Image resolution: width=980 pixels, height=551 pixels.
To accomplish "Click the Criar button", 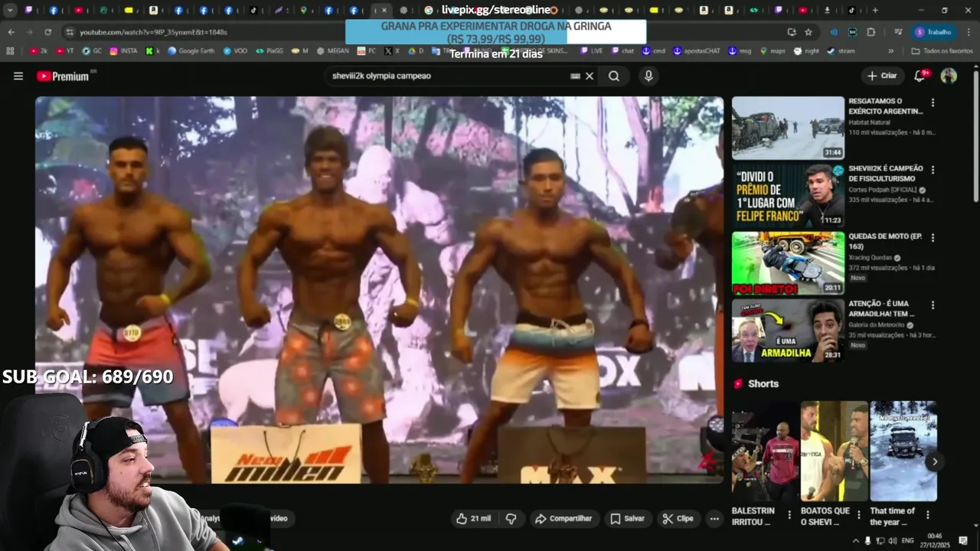I will 881,76.
